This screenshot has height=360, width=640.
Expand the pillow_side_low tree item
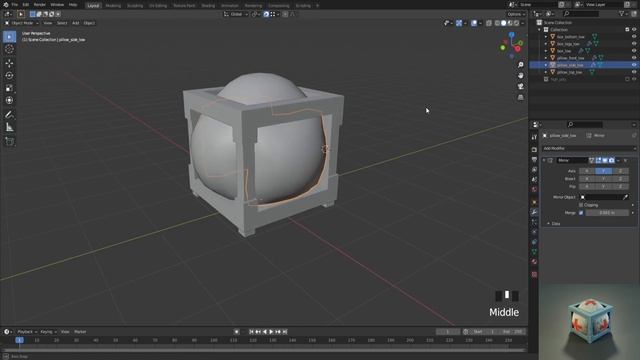546,65
